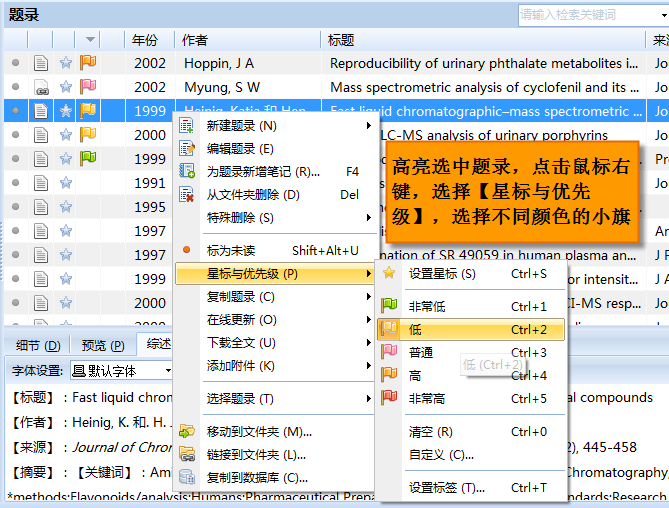Click the gold star icon beside 设置星标
The width and height of the screenshot is (669, 508).
click(x=389, y=273)
